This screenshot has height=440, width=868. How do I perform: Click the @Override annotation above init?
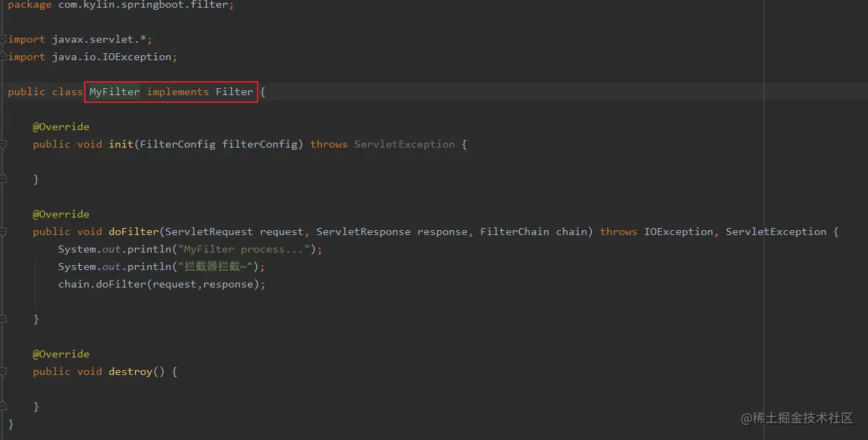point(61,127)
